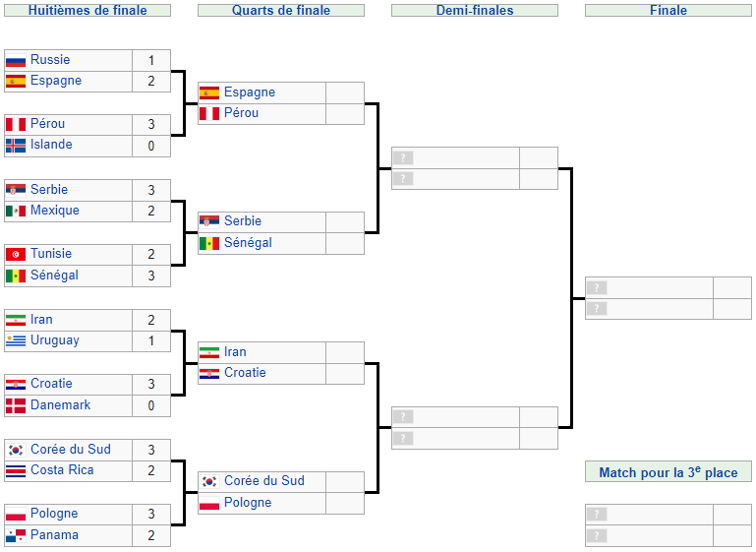The image size is (756, 552).
Task: Open the Costa Rica link
Action: pos(62,470)
